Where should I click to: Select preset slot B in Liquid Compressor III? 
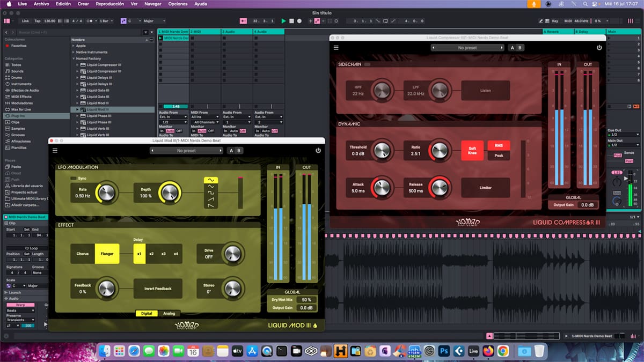coord(519,48)
